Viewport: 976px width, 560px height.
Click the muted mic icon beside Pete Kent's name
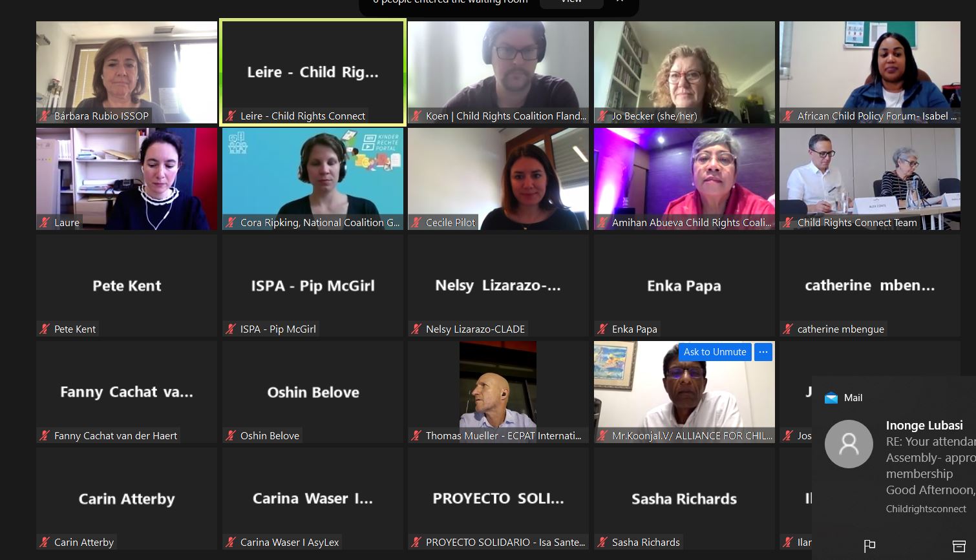point(45,329)
